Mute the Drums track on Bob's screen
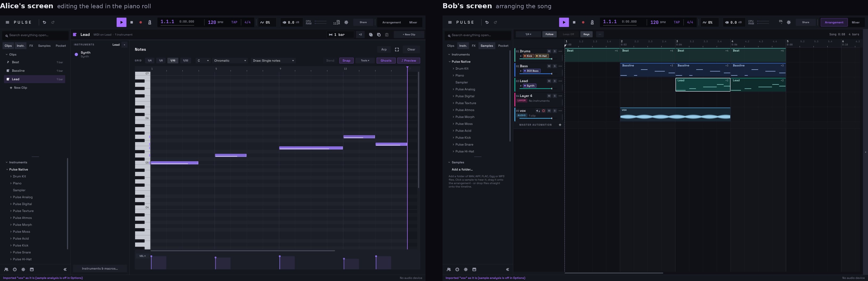This screenshot has width=868, height=281. click(x=549, y=51)
